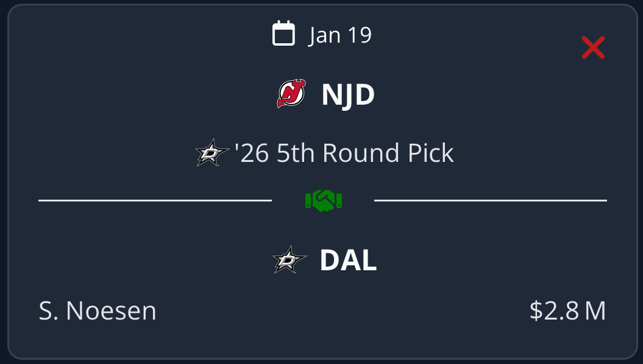Select the S. Noesen player name
This screenshot has width=643, height=364.
pyautogui.click(x=97, y=311)
